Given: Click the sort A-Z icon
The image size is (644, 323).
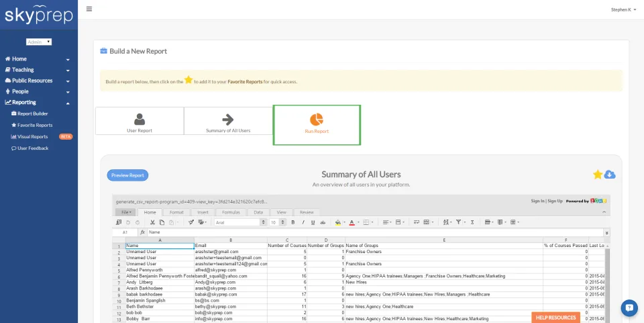Looking at the screenshot, I should [x=446, y=222].
